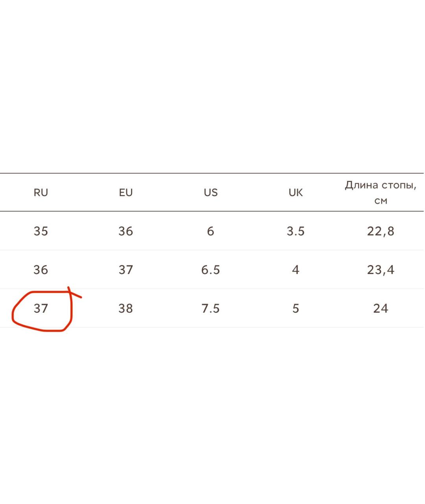
Task: Select RU size 36 cell
Action: (x=41, y=270)
